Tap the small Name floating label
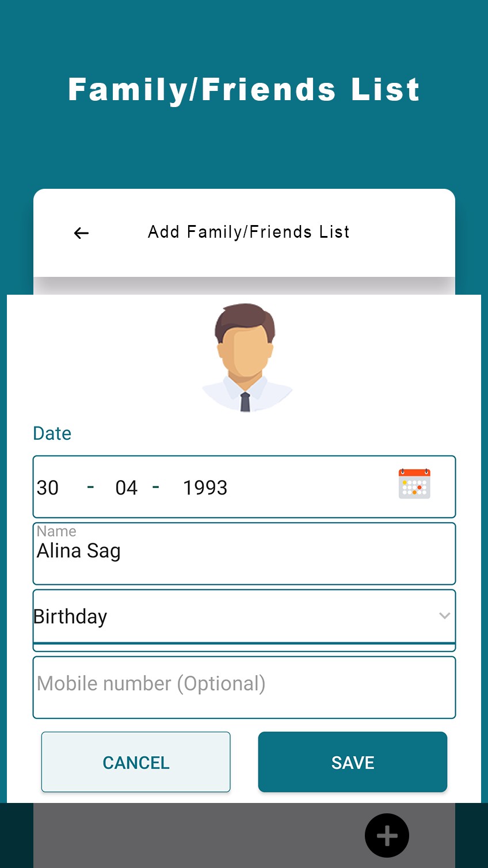The image size is (488, 868). (56, 531)
